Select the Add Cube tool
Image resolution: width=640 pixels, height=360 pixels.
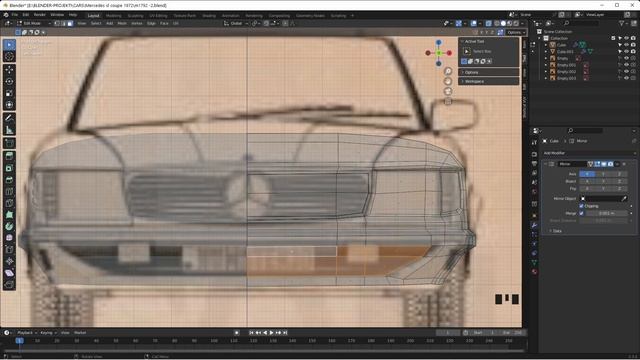9,143
